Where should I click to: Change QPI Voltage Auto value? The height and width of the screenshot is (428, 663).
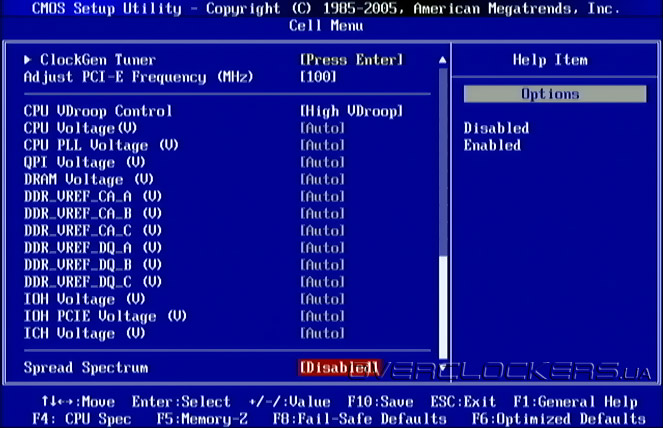[x=322, y=162]
